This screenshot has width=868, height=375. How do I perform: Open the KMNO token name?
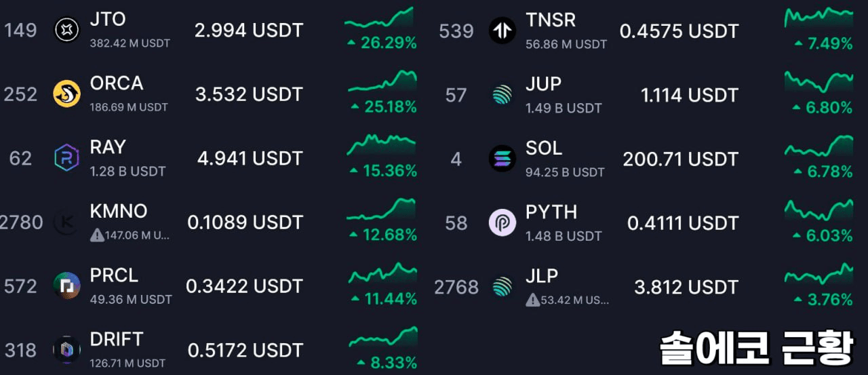(x=119, y=211)
